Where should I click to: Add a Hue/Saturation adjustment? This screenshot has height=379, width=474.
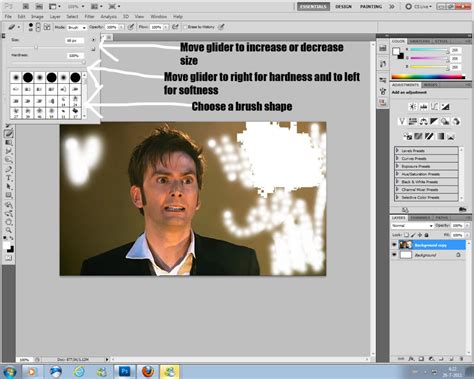[x=413, y=121]
